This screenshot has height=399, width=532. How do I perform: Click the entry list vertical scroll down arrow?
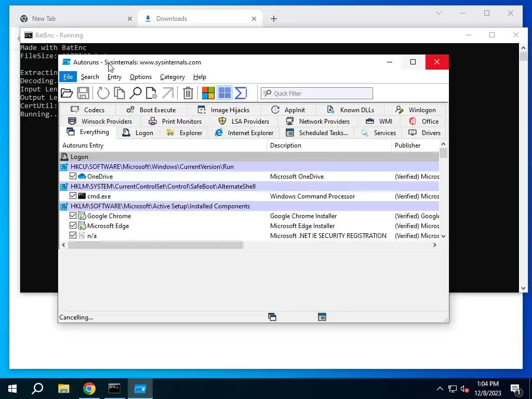pyautogui.click(x=443, y=236)
